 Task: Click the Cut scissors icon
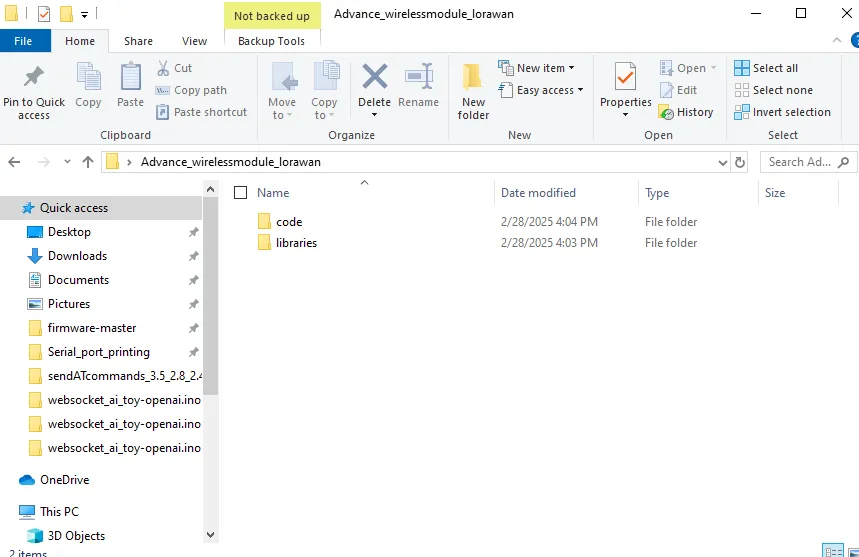[163, 68]
